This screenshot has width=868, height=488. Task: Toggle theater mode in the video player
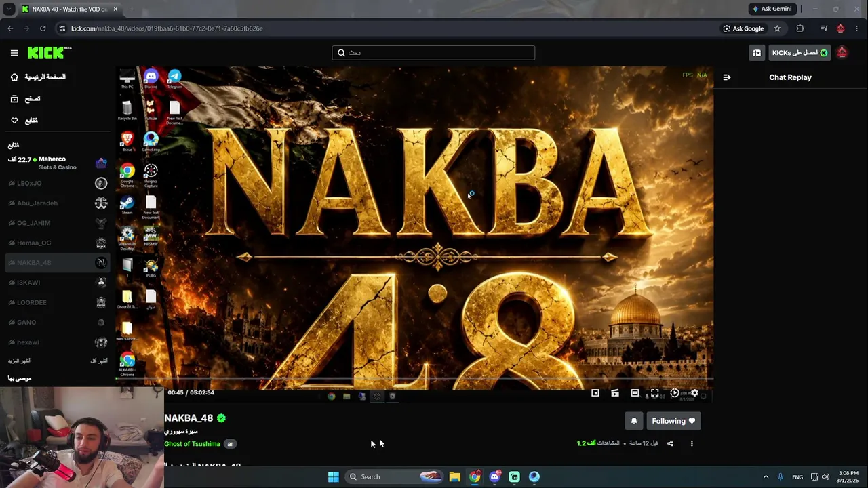[635, 393]
